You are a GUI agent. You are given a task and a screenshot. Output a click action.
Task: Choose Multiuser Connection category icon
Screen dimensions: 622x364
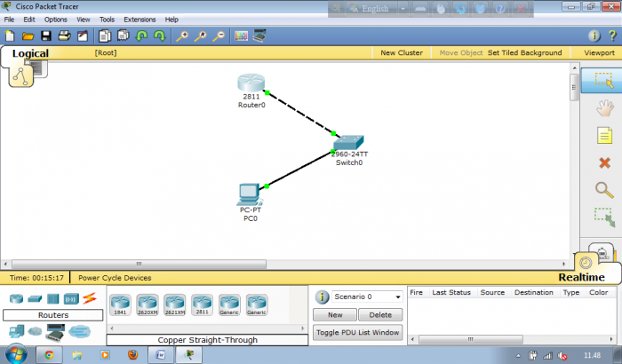click(79, 331)
